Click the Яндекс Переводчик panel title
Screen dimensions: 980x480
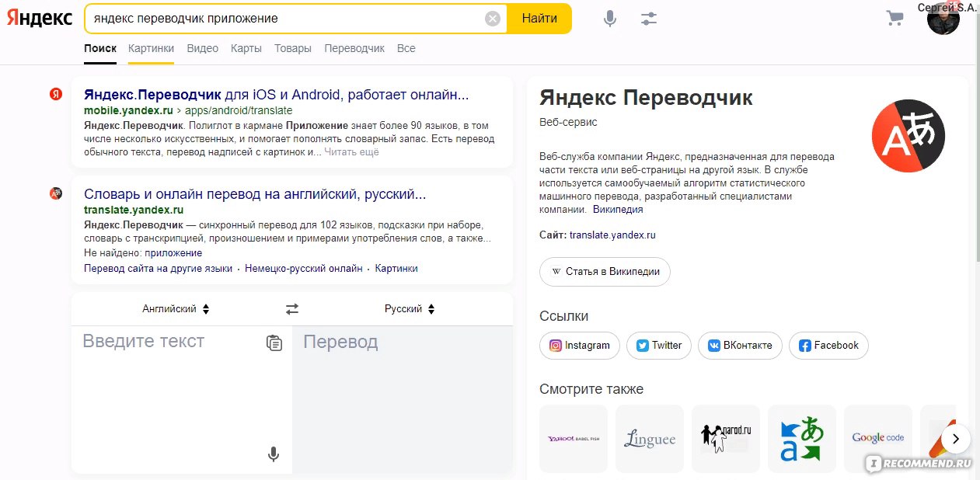tap(646, 98)
